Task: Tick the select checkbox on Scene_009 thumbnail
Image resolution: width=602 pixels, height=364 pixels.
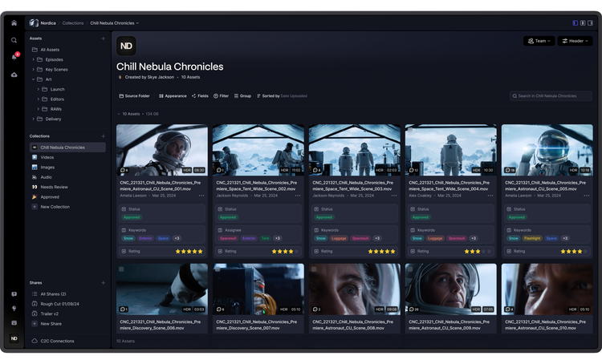Action: tap(410, 269)
